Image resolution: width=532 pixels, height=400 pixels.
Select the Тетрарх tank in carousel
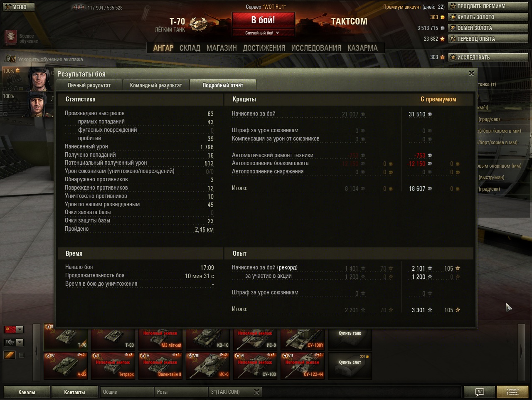[x=113, y=366]
